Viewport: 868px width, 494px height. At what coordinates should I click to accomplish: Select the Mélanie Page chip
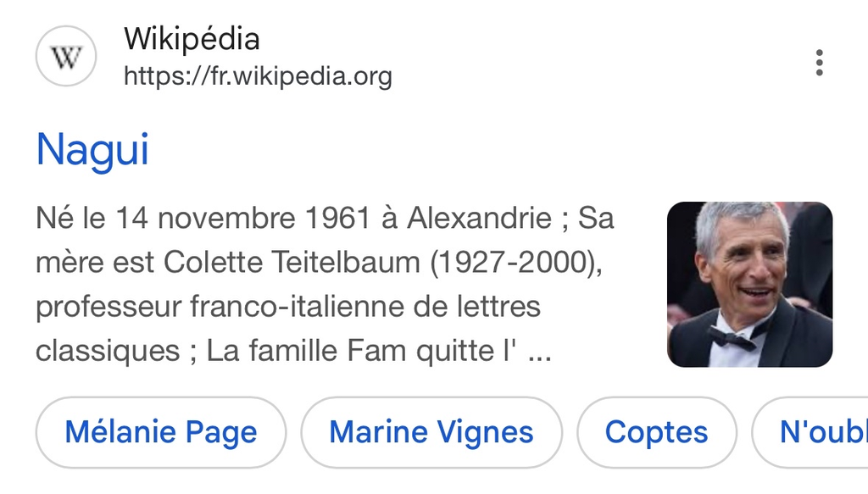coord(161,432)
